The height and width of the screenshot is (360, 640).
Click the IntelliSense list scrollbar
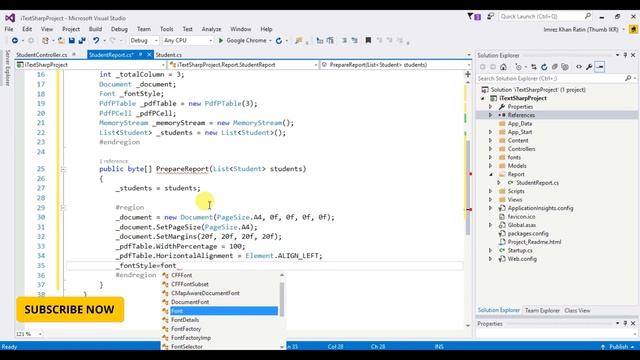pos(282,300)
